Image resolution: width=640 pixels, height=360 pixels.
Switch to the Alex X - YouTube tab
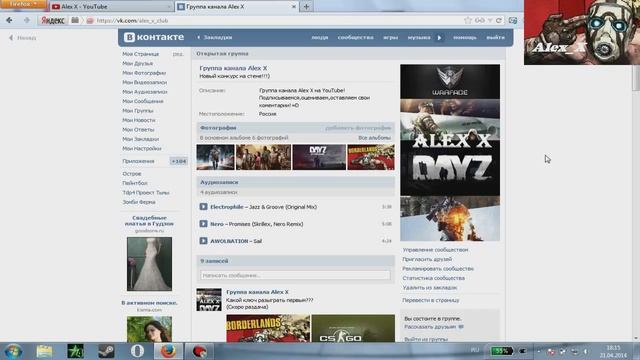[111, 7]
